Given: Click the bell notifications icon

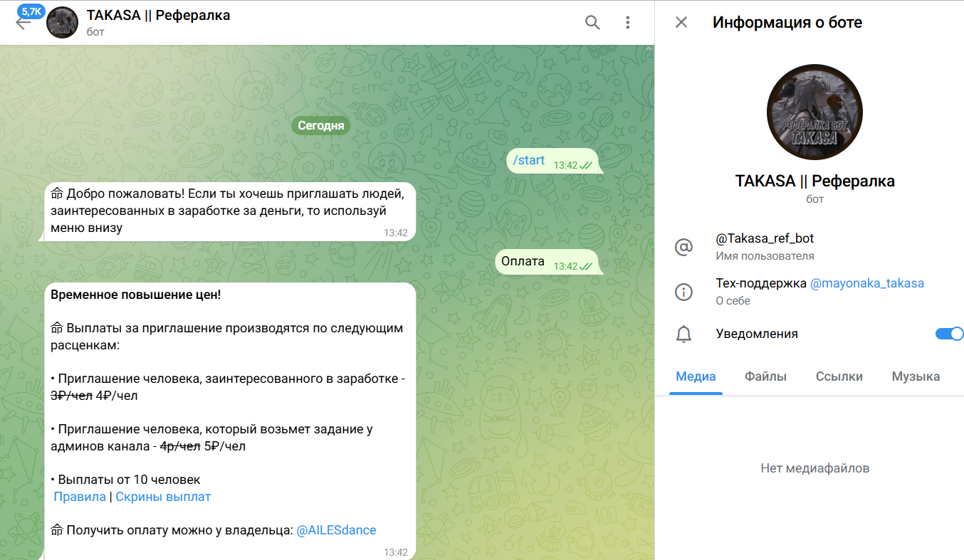Looking at the screenshot, I should 683,334.
